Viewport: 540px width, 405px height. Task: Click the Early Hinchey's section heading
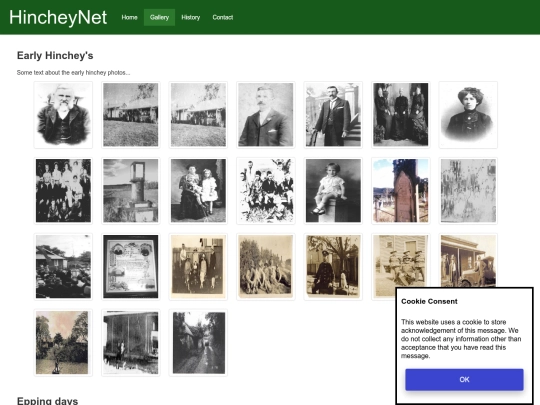pos(55,55)
